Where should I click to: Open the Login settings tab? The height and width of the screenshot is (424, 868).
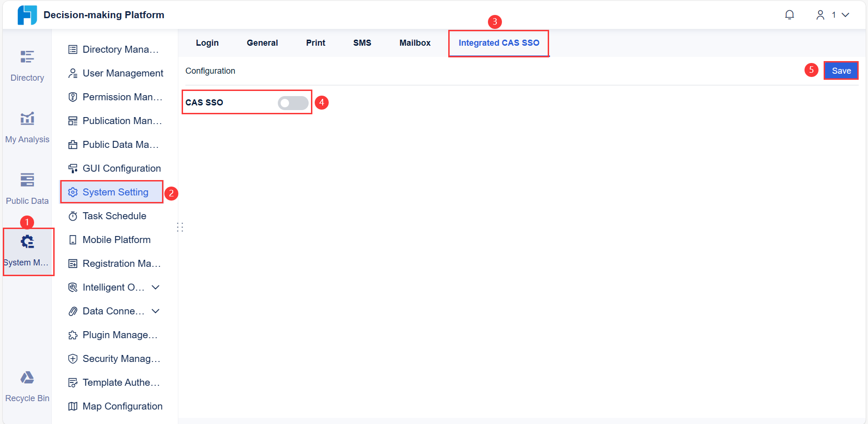tap(207, 42)
